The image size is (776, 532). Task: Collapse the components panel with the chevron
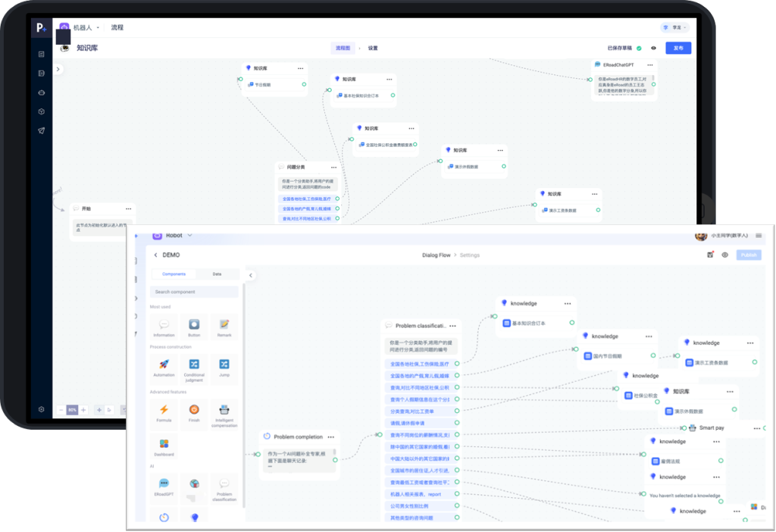point(251,275)
